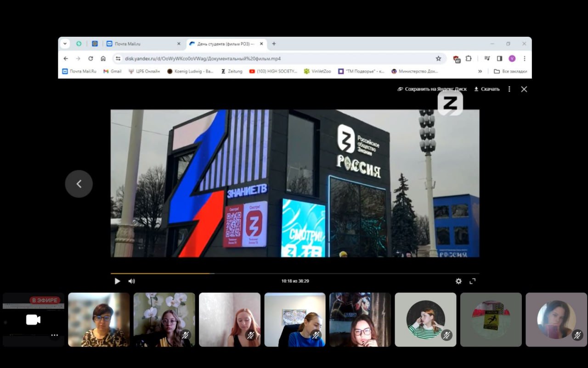Open the Chrome profile avatar
The width and height of the screenshot is (588, 368).
[x=512, y=58]
